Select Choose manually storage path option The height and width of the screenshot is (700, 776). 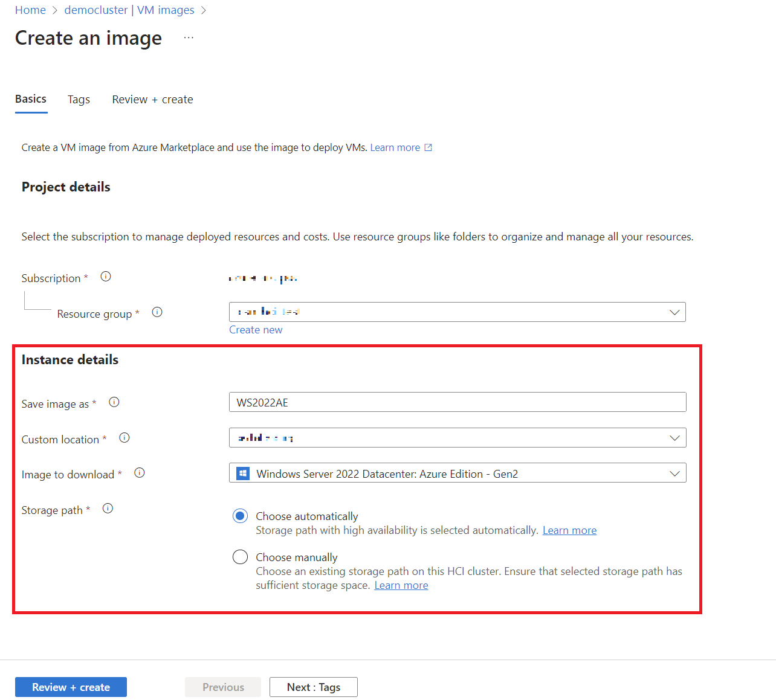241,557
